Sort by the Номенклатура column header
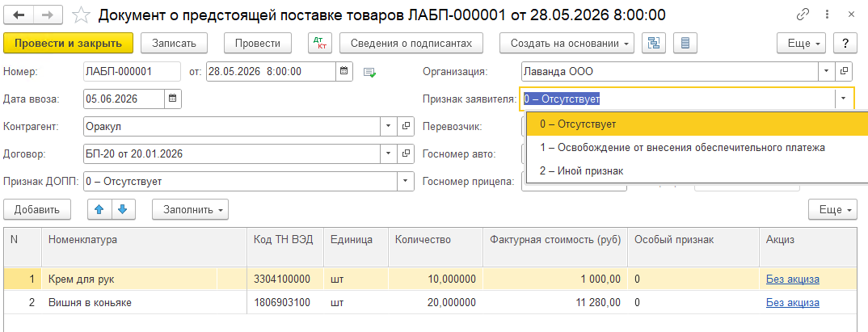868x332 pixels. [x=144, y=247]
